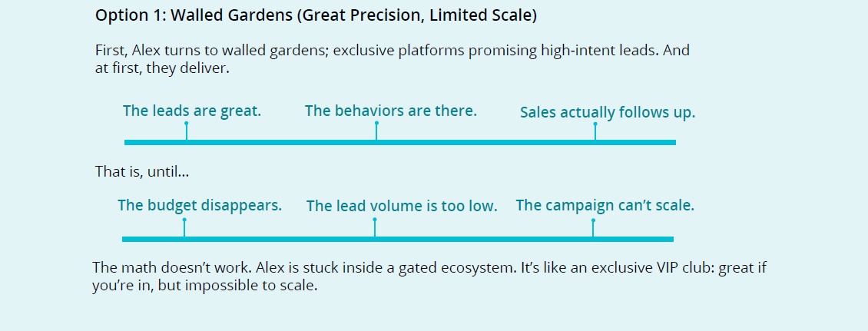This screenshot has height=331, width=868.
Task: Click the marker pin under 'The lead volume is too low.'
Action: (x=375, y=227)
